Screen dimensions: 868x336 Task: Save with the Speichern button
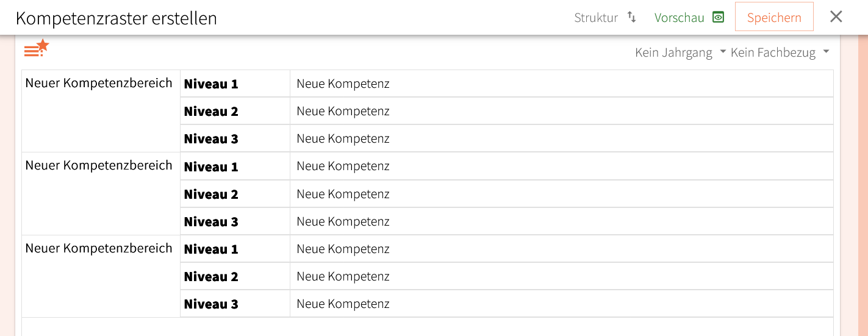773,17
